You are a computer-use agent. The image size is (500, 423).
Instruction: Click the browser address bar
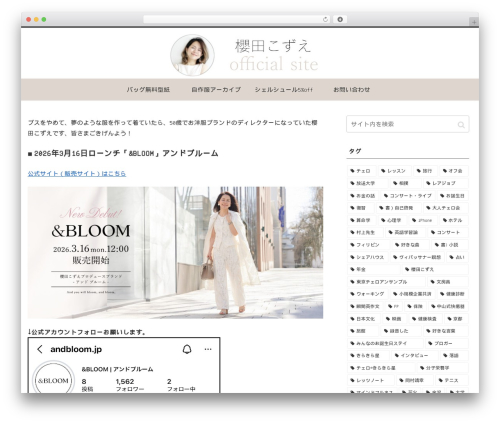point(237,19)
